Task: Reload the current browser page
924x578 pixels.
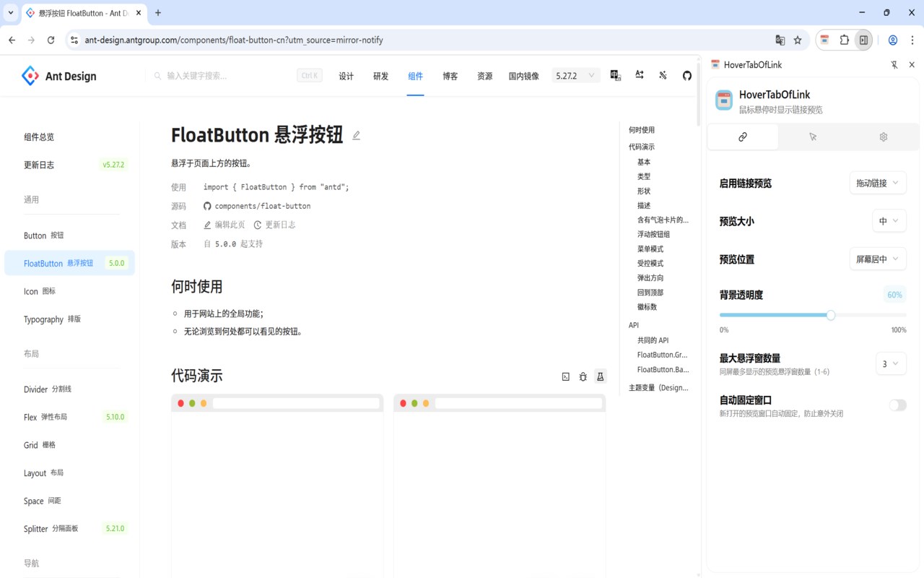Action: [x=51, y=40]
